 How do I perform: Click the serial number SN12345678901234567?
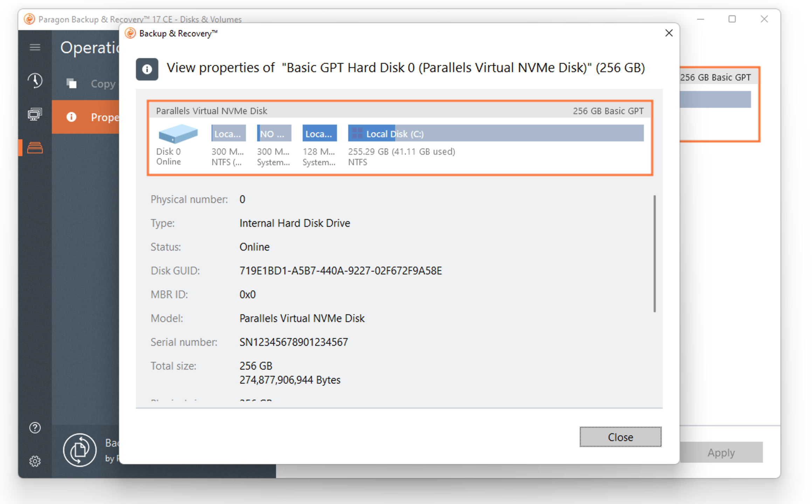point(294,342)
